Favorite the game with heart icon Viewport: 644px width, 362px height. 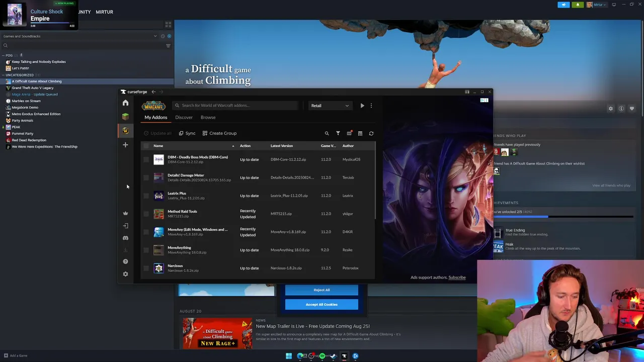pyautogui.click(x=632, y=109)
